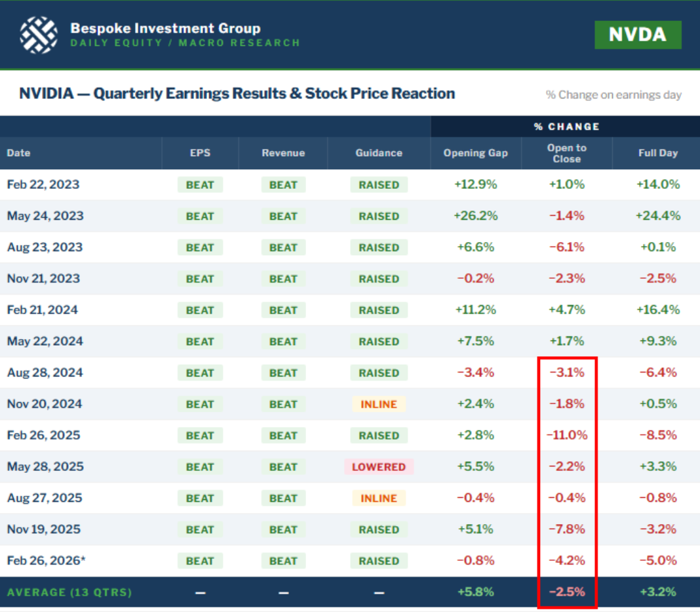The image size is (700, 612).
Task: Click the Guidance column header
Action: [379, 153]
